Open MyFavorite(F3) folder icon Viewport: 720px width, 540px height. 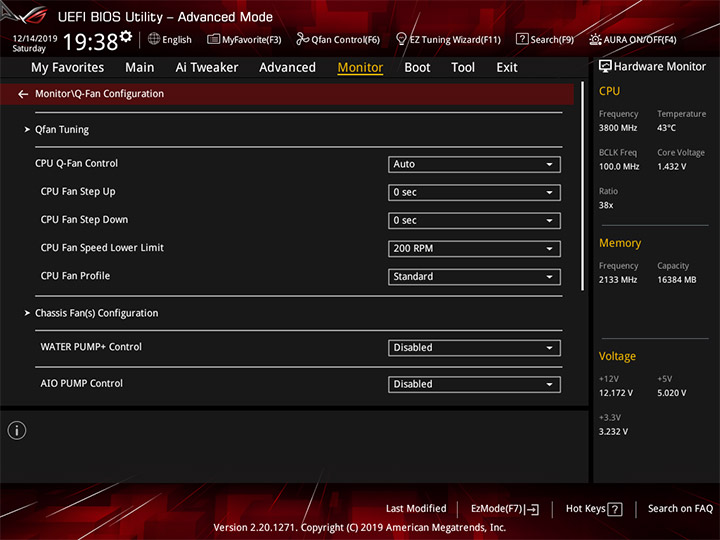pyautogui.click(x=214, y=39)
